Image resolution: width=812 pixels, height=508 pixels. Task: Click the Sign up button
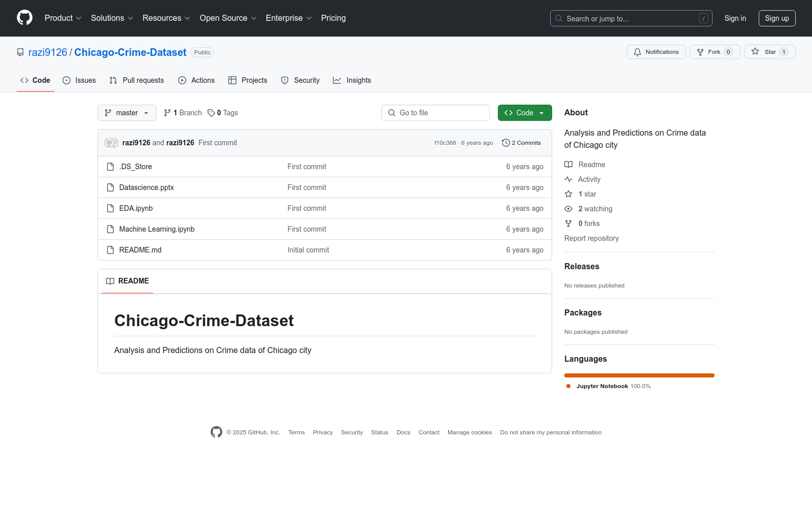pos(777,18)
